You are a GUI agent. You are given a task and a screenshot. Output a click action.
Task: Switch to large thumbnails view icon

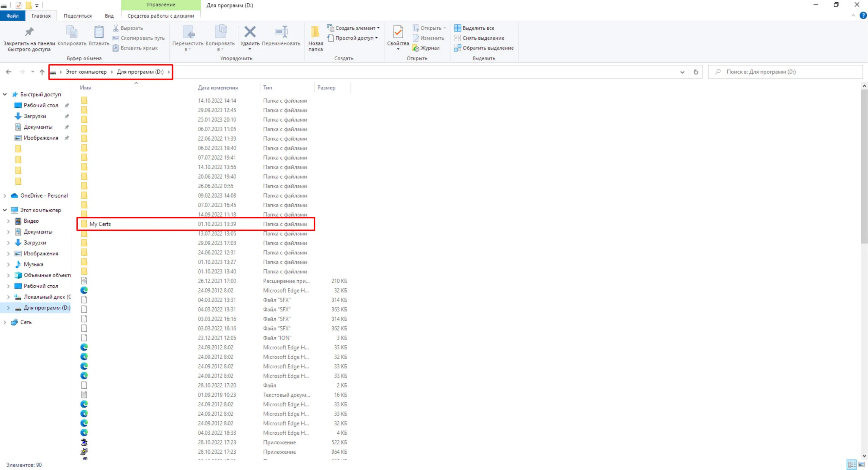tap(861, 464)
